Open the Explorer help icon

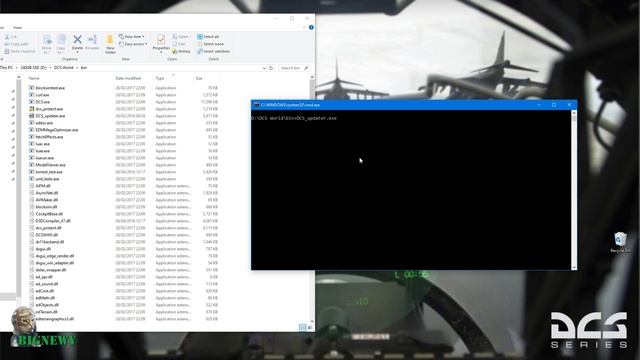(311, 27)
